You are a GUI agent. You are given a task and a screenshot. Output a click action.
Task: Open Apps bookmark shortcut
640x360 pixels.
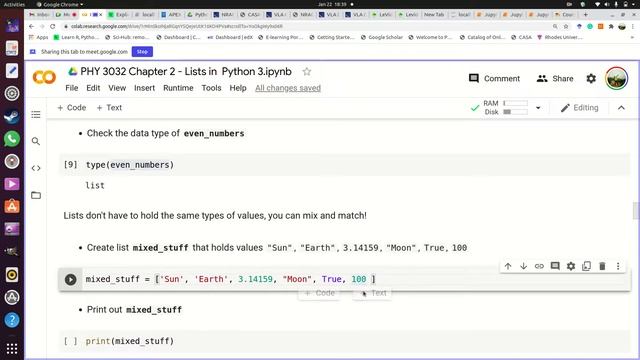tap(39, 37)
